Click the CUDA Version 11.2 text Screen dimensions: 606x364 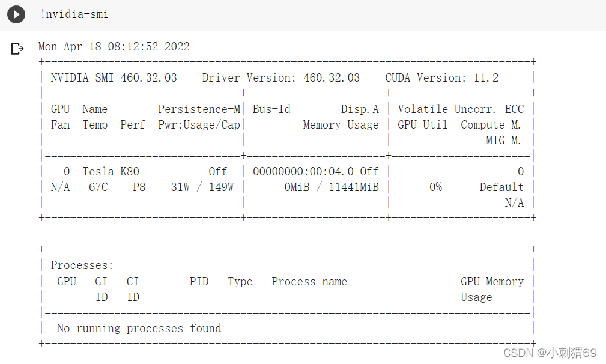click(x=442, y=78)
